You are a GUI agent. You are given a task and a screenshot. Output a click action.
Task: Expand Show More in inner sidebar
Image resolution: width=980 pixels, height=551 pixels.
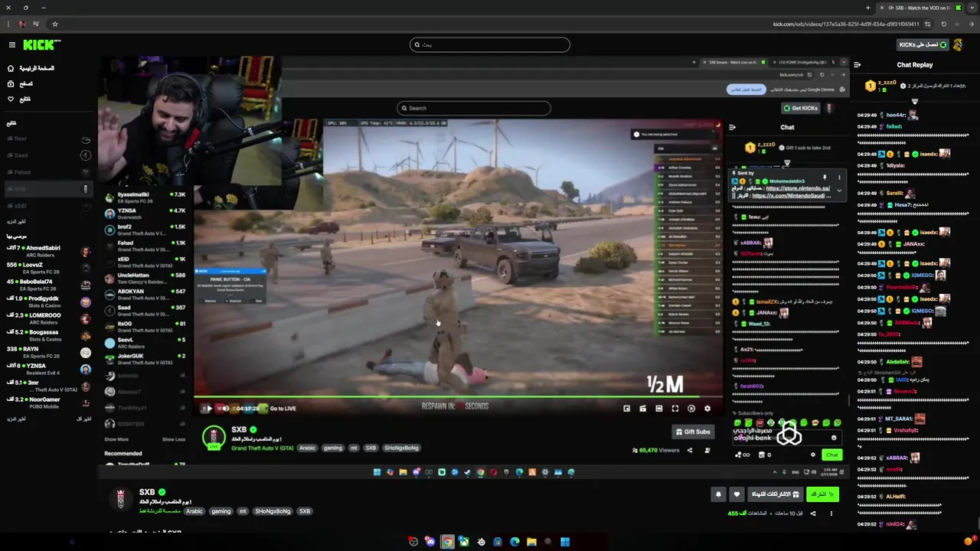pyautogui.click(x=116, y=439)
